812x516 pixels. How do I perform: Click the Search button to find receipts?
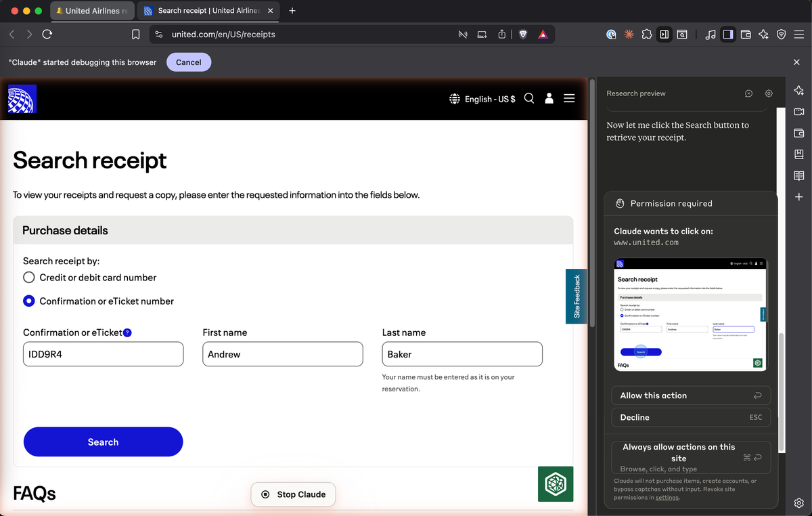[x=103, y=442]
